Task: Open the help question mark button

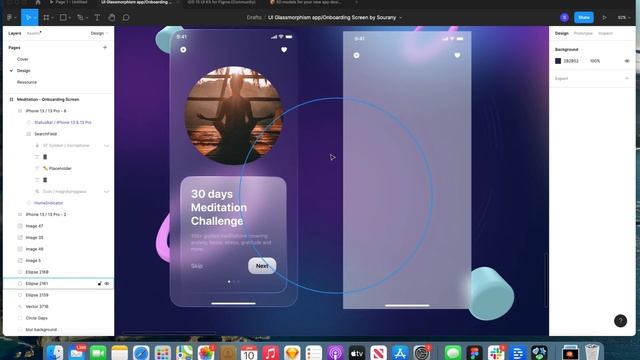Action: point(620,321)
